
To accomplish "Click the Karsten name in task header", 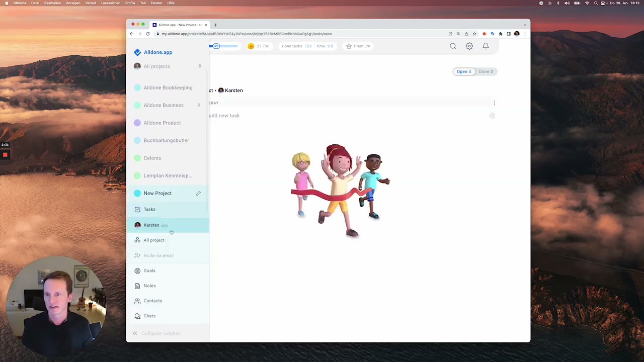I will point(234,90).
